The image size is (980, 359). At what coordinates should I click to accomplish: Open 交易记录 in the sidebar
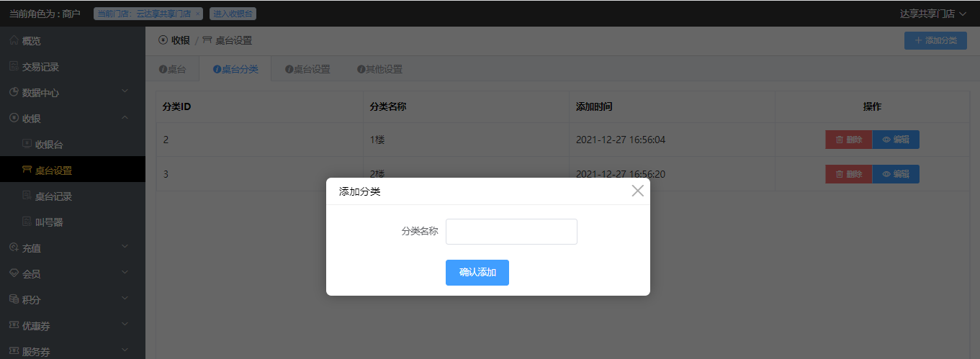[73, 66]
